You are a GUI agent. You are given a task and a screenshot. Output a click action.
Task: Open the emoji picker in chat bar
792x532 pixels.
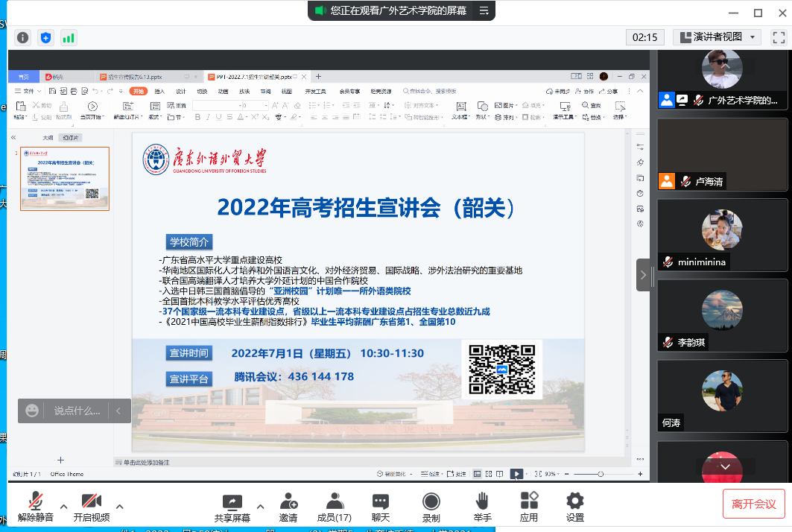(x=32, y=411)
